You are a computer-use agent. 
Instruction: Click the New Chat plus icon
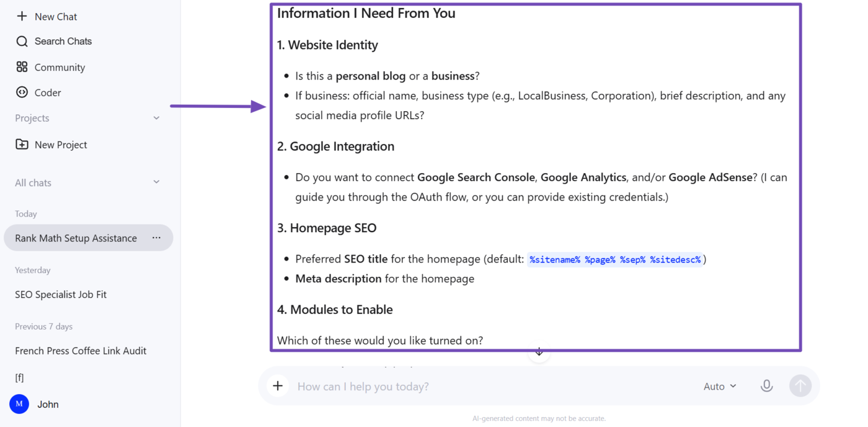coord(22,16)
